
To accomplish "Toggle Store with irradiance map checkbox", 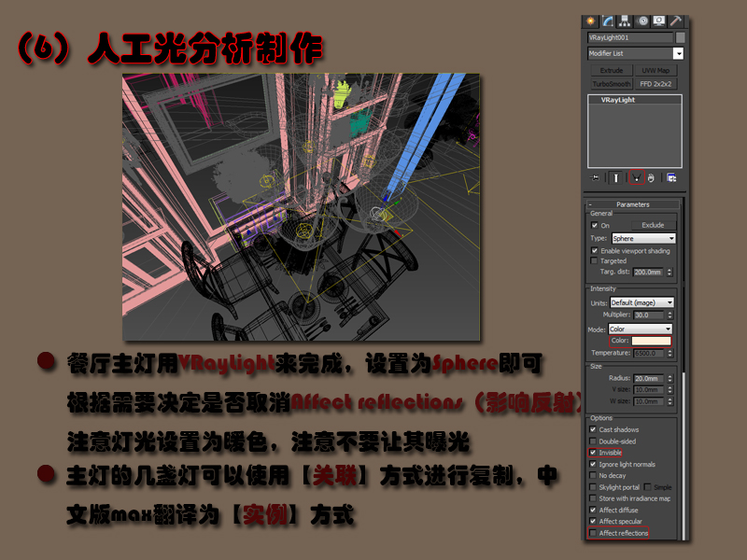I will 593,498.
